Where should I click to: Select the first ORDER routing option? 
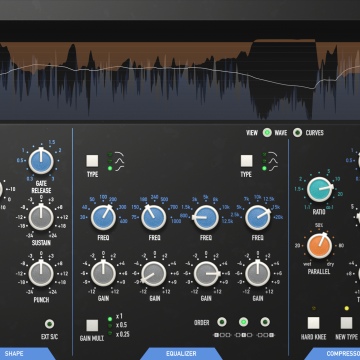click(222, 322)
